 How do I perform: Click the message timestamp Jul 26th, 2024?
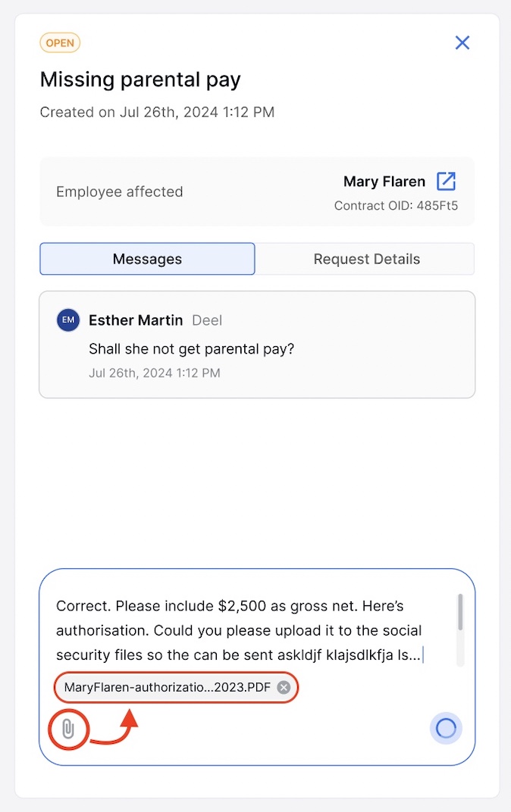[155, 373]
